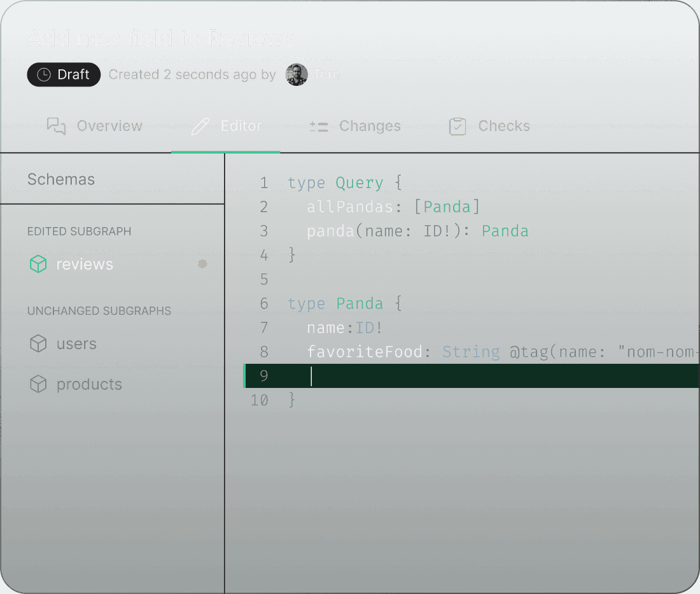The image size is (700, 594).
Task: Open the users subgraph schema
Action: pos(76,344)
